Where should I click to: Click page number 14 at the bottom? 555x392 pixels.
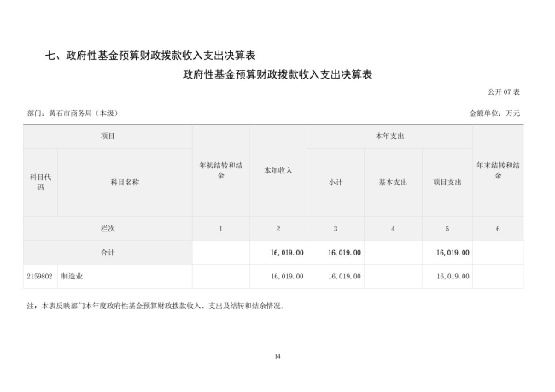pyautogui.click(x=277, y=356)
